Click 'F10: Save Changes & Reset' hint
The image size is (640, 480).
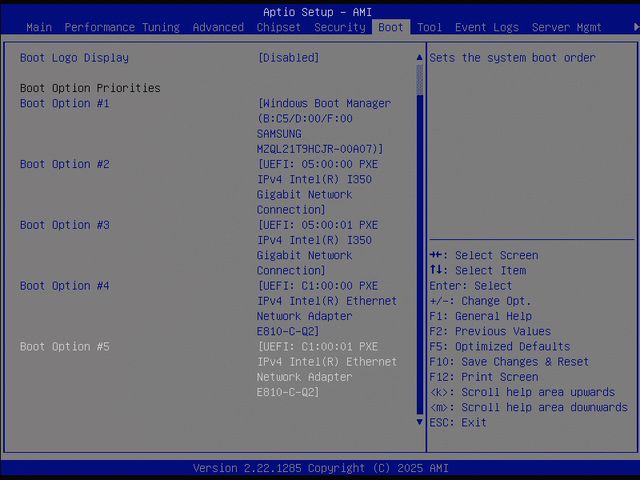(x=509, y=362)
